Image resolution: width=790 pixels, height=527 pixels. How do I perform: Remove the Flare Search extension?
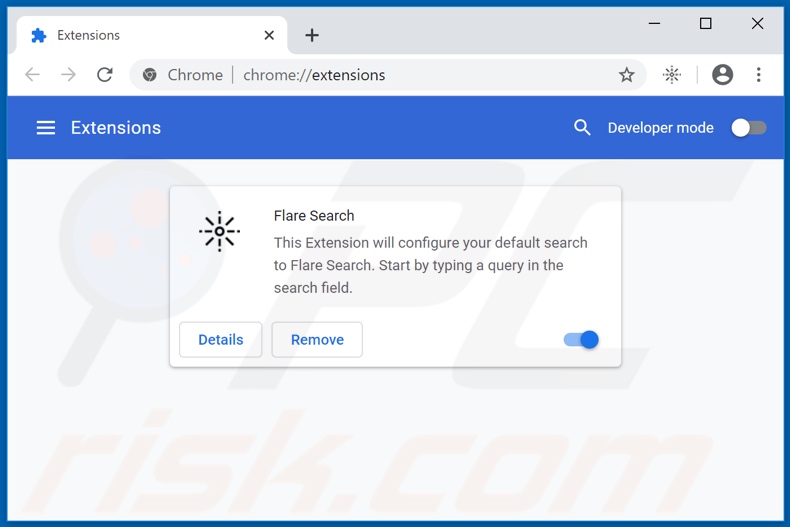click(x=317, y=340)
